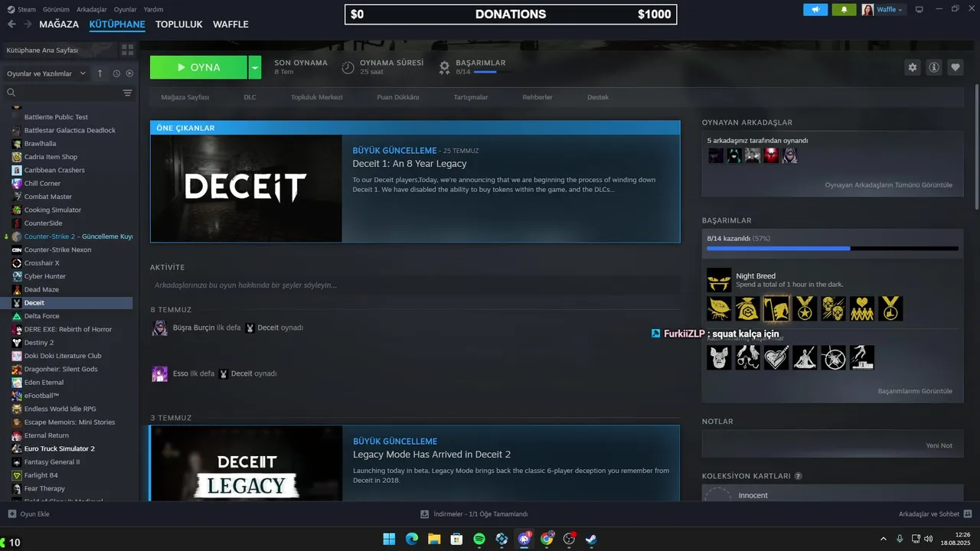Open the Steam menu
Image resolution: width=980 pixels, height=551 pixels.
click(x=21, y=9)
